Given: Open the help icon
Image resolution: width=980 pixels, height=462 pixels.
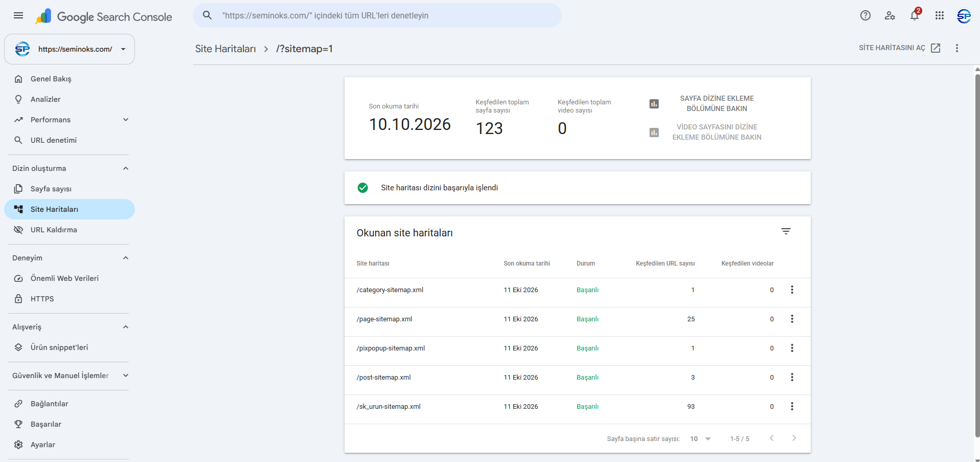Looking at the screenshot, I should (x=865, y=15).
